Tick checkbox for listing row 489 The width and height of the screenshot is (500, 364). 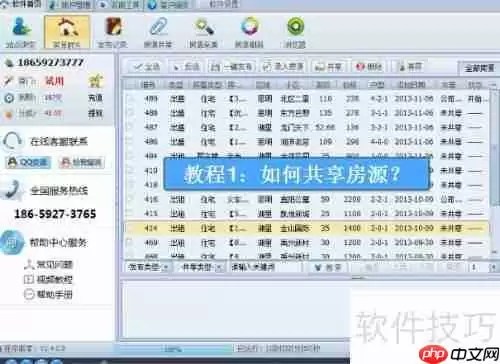click(130, 99)
